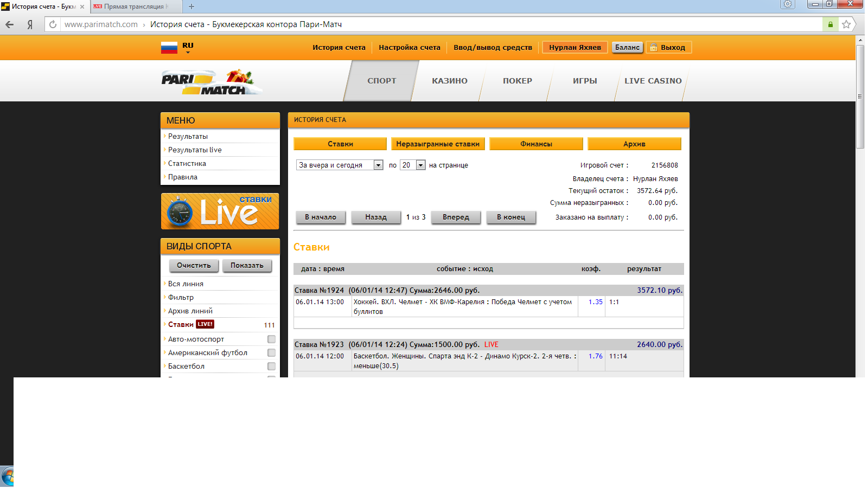Click the green padlock security icon
This screenshot has height=488, width=868.
tap(830, 24)
